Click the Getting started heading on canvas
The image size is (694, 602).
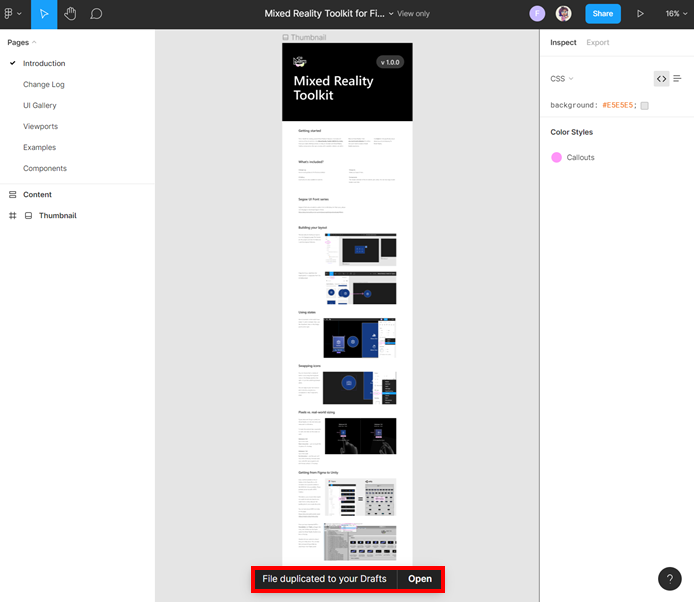click(309, 131)
